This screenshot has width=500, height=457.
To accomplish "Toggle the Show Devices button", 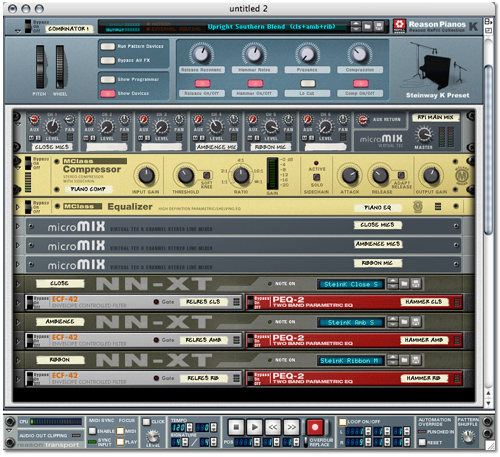I will (108, 93).
